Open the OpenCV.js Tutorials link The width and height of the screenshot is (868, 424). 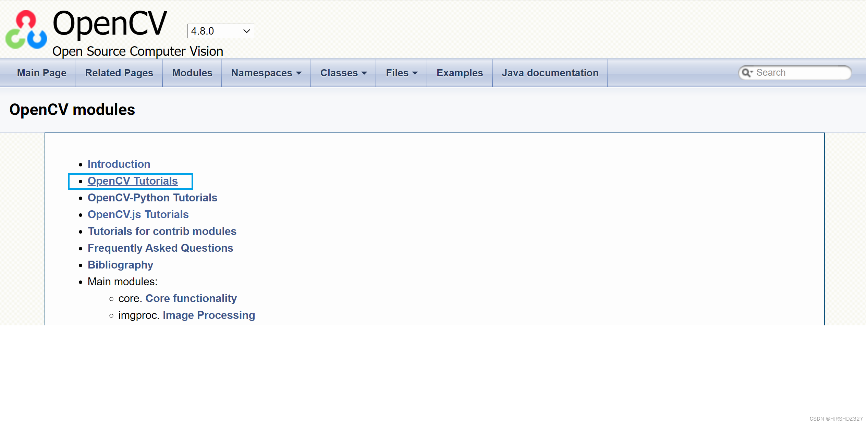pos(138,214)
